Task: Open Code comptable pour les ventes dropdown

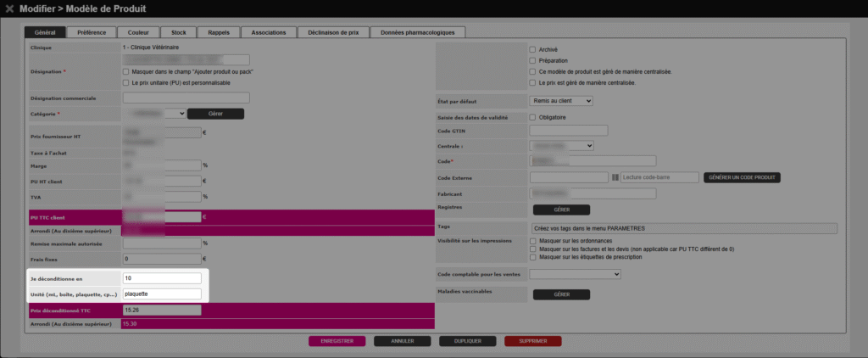Action: point(575,274)
